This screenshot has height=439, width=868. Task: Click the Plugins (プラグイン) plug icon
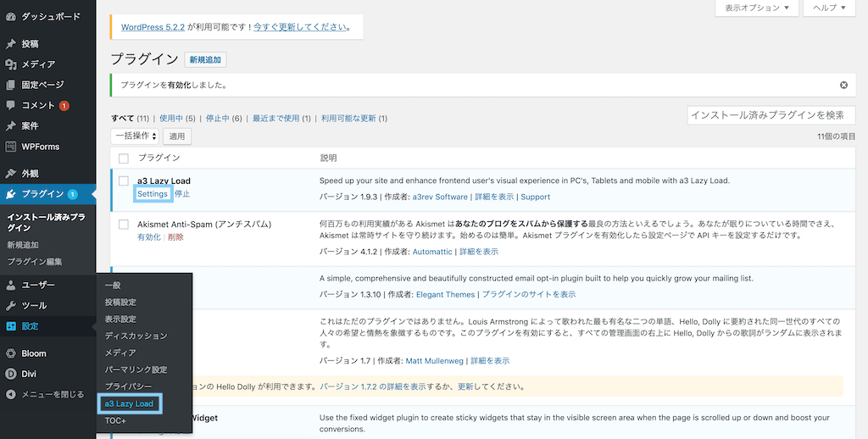[x=10, y=194]
